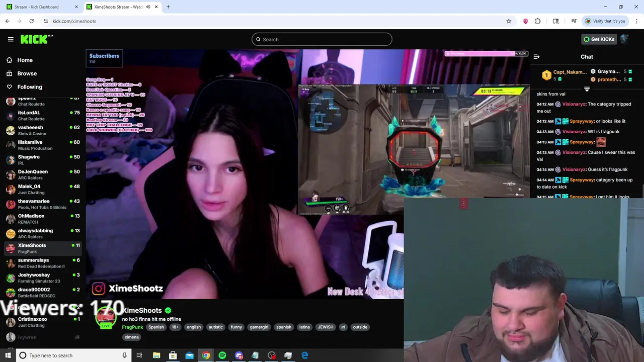
Task: Open Capt_Nakam top gifter profile
Action: point(570,72)
